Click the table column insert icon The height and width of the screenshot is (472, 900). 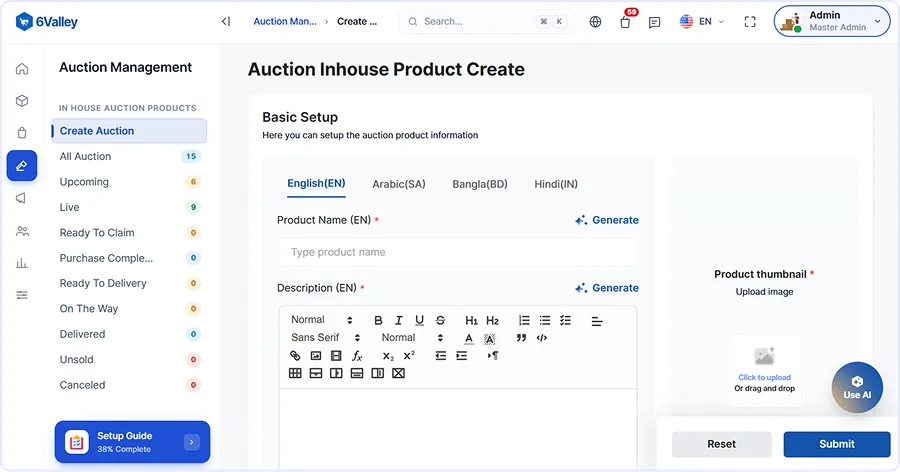[x=378, y=373]
